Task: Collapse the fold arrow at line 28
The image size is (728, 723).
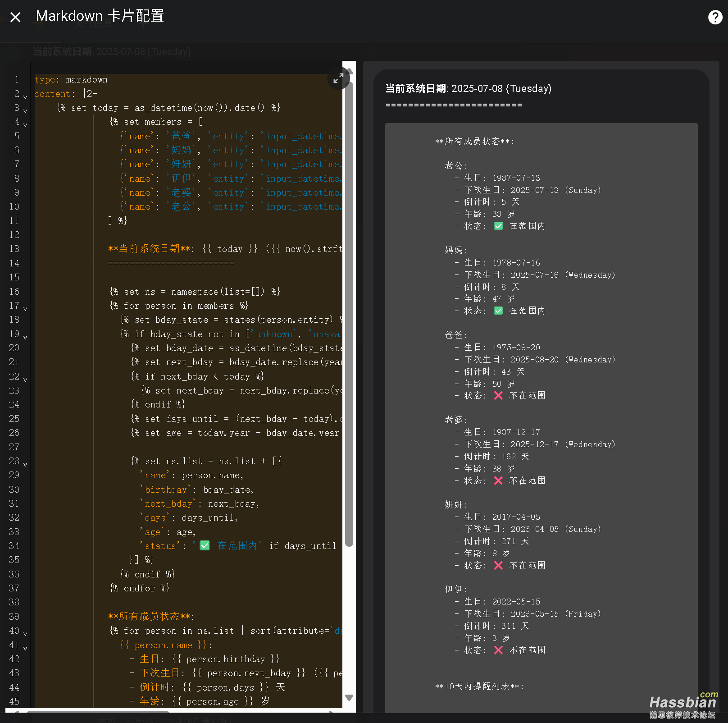Action: coord(25,464)
